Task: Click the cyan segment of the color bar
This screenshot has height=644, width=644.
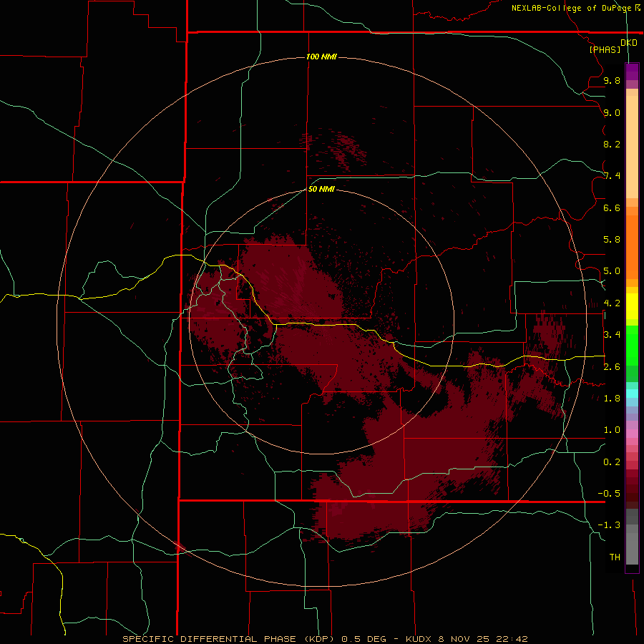Action: point(632,394)
